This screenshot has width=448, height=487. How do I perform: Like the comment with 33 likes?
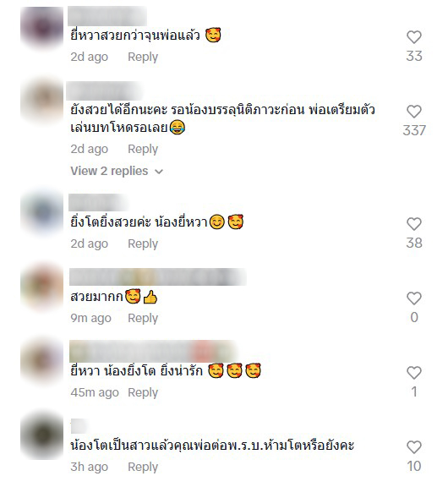pyautogui.click(x=414, y=37)
